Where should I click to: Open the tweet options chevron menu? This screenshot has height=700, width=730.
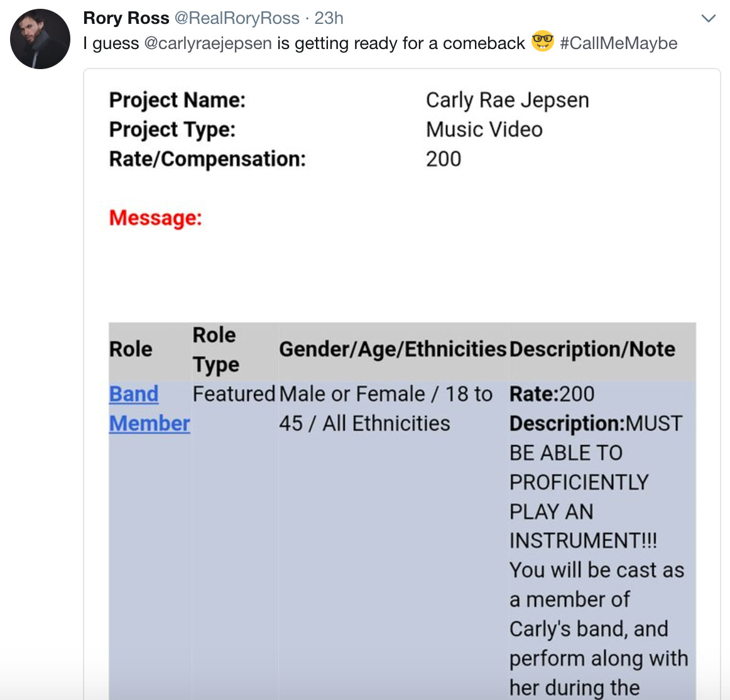point(708,18)
